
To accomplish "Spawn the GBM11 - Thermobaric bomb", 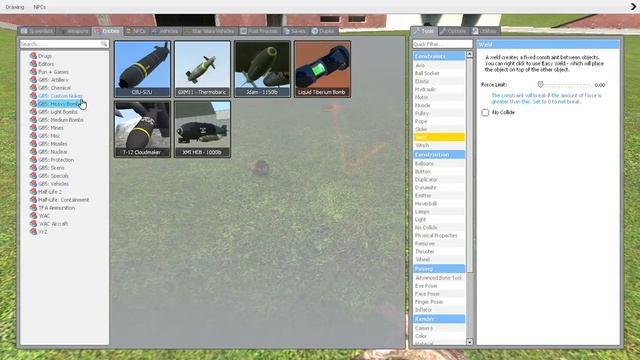I will pos(202,69).
